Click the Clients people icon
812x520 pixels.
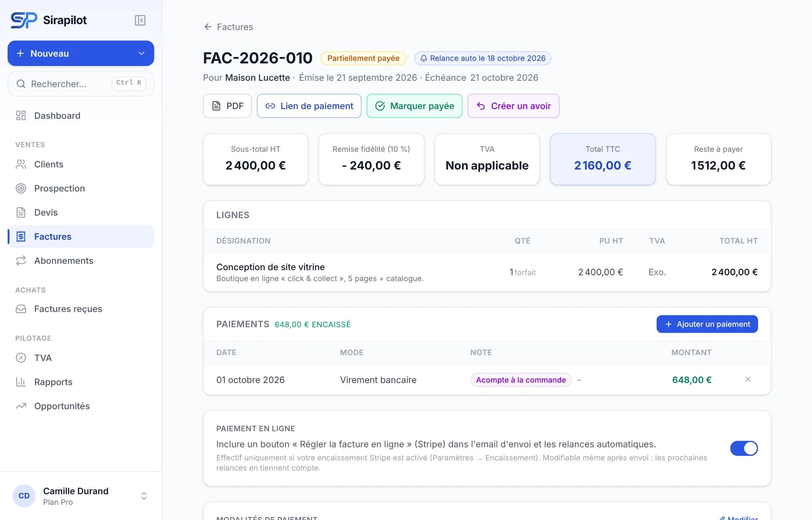21,164
